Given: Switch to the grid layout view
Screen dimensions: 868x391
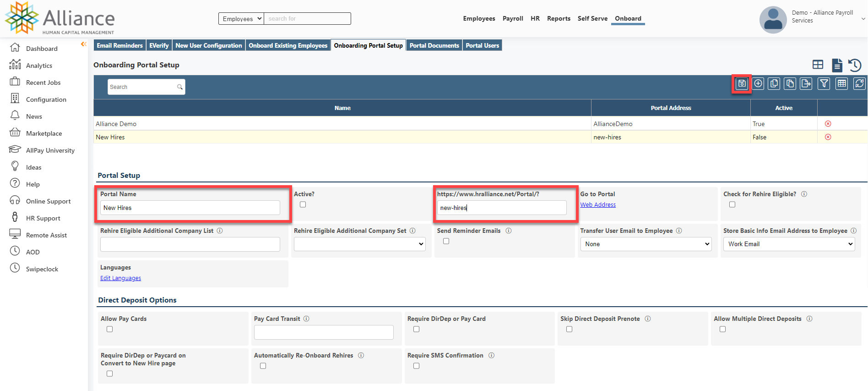Looking at the screenshot, I should [x=818, y=65].
